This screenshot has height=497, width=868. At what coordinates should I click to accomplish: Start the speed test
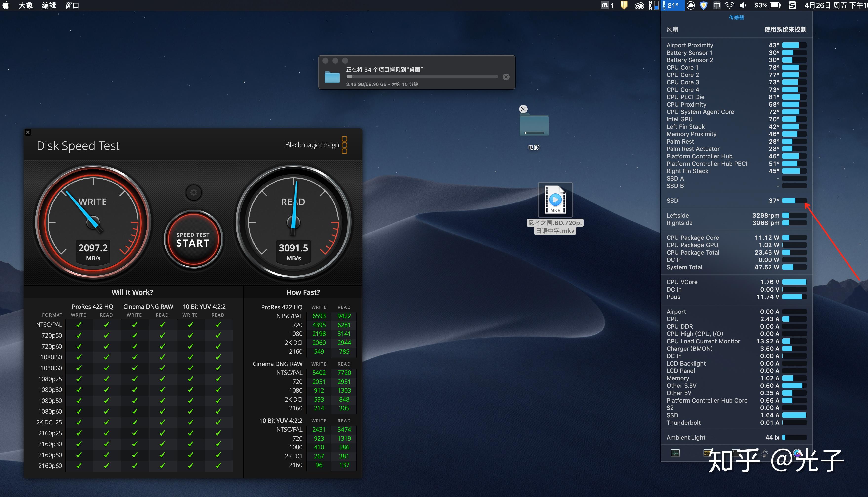coord(193,239)
